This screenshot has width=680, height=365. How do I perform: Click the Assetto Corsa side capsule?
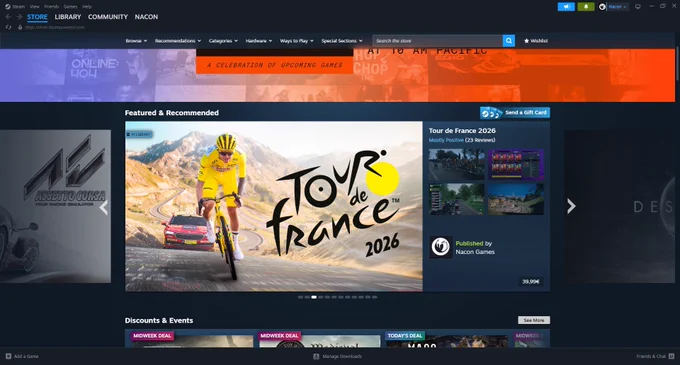click(55, 206)
